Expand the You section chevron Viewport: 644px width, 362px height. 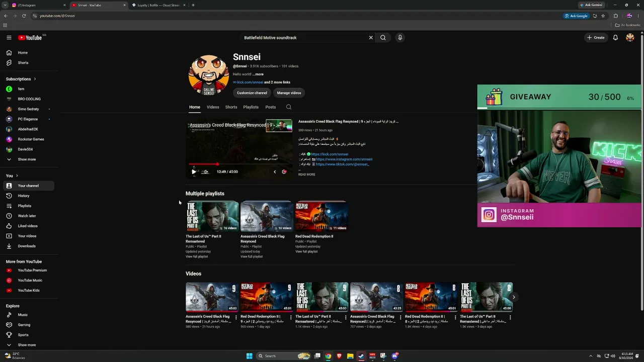click(17, 175)
